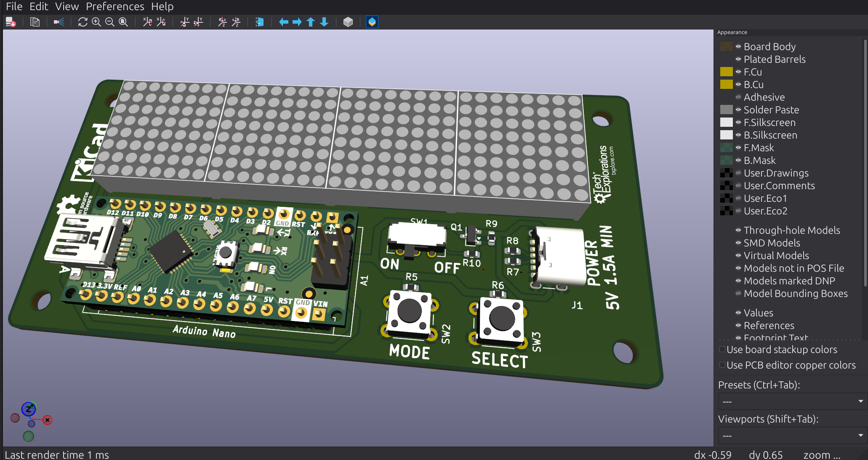Hide the Board Body layer
The height and width of the screenshot is (460, 868).
(738, 47)
